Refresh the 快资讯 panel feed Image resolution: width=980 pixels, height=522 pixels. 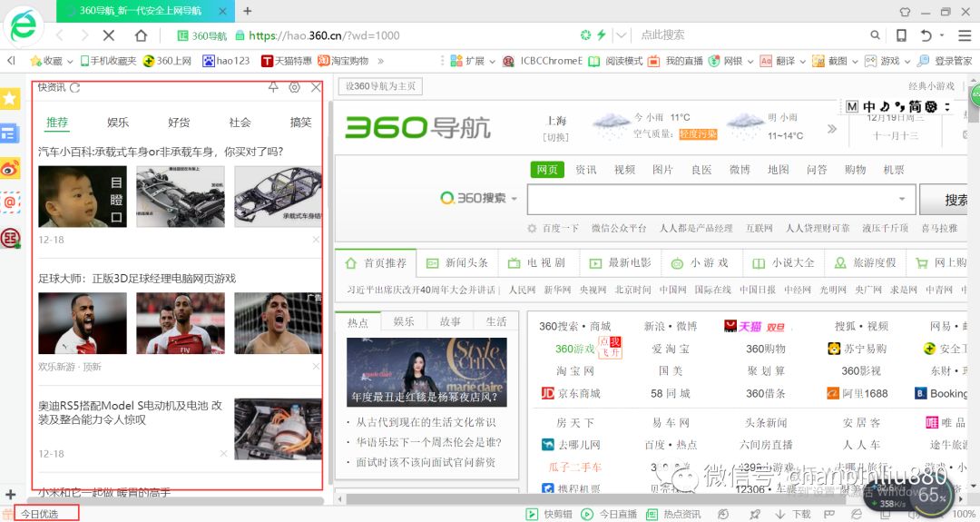[x=75, y=87]
